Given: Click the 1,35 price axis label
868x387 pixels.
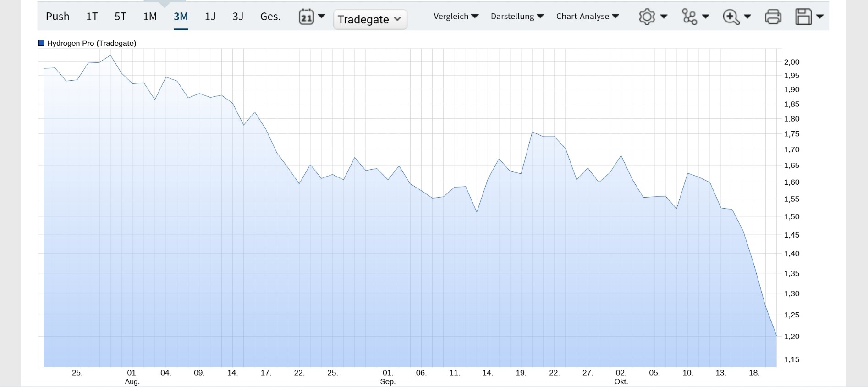Looking at the screenshot, I should [x=791, y=273].
